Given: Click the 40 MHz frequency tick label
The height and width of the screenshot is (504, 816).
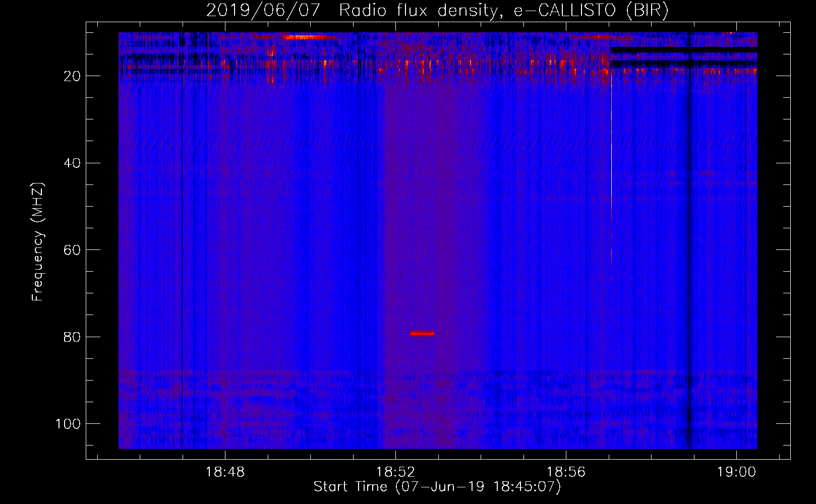Looking at the screenshot, I should (x=73, y=163).
